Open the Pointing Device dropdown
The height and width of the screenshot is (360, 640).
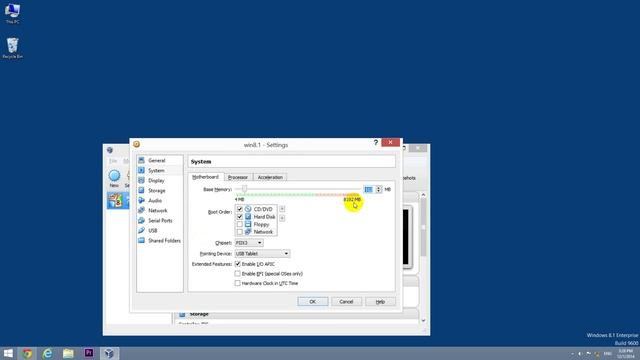262,253
